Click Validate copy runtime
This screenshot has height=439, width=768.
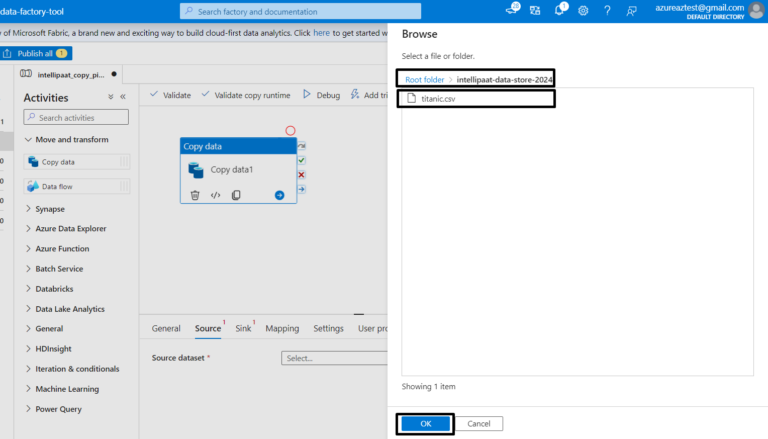(246, 95)
